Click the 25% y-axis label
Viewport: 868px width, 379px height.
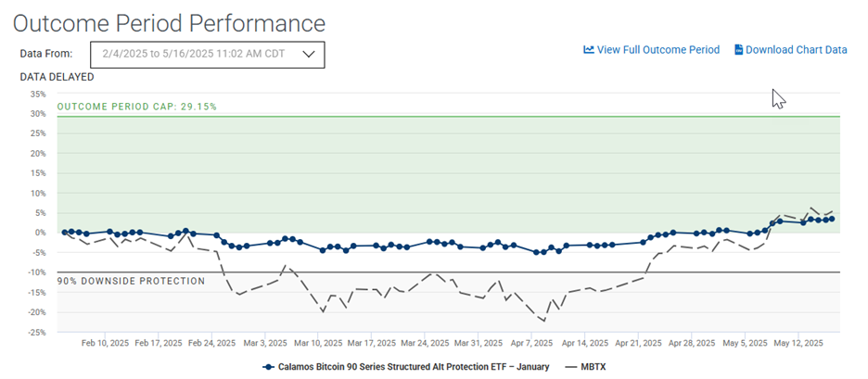[x=39, y=133]
